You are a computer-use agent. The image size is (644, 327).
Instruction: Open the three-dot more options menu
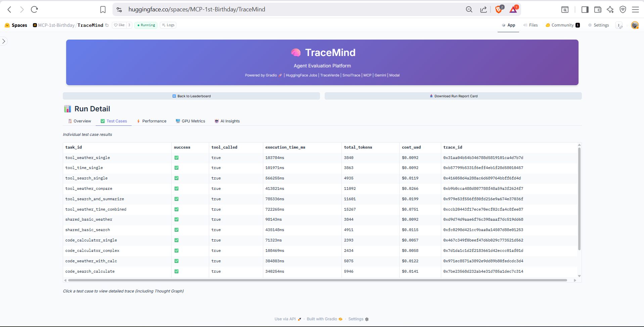pos(619,25)
